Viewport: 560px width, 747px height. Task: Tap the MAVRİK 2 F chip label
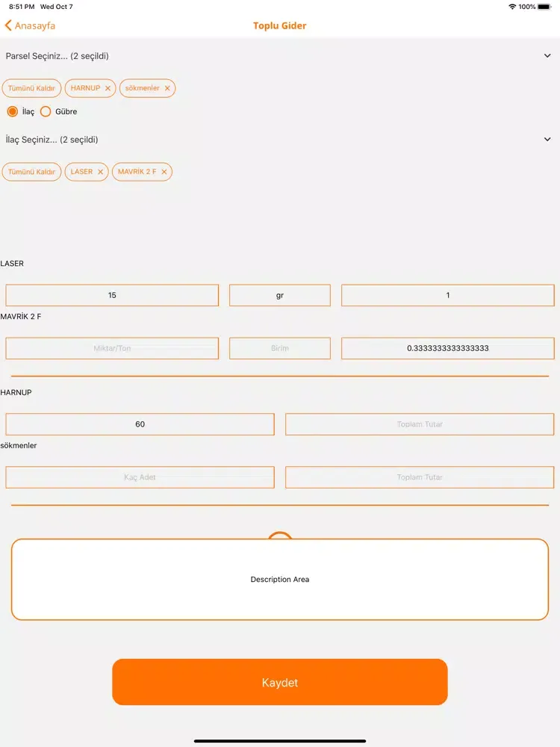coord(137,172)
